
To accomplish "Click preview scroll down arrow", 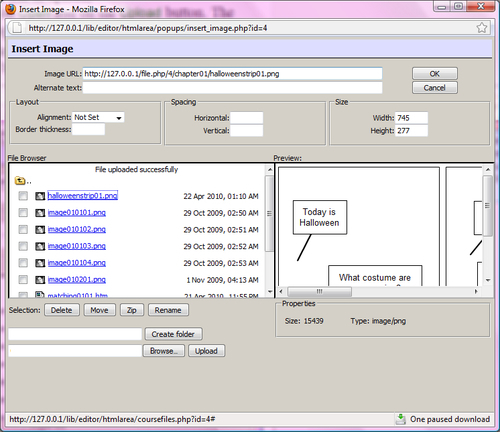I will tap(488, 280).
